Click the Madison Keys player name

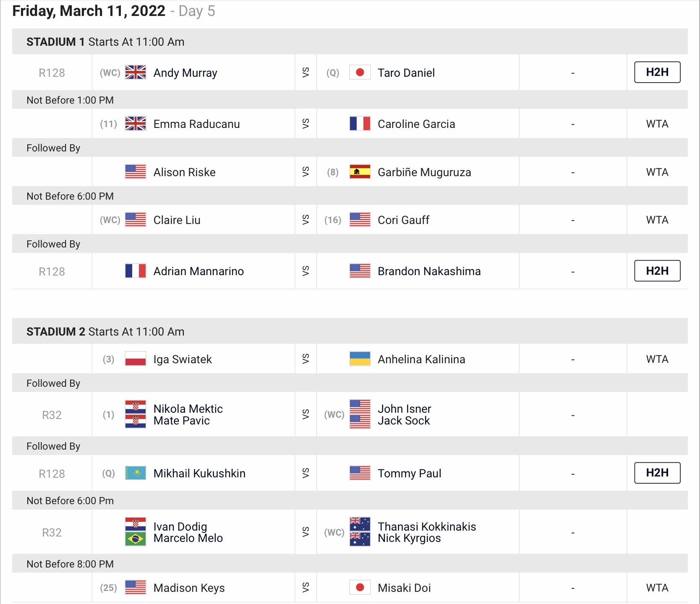click(189, 588)
